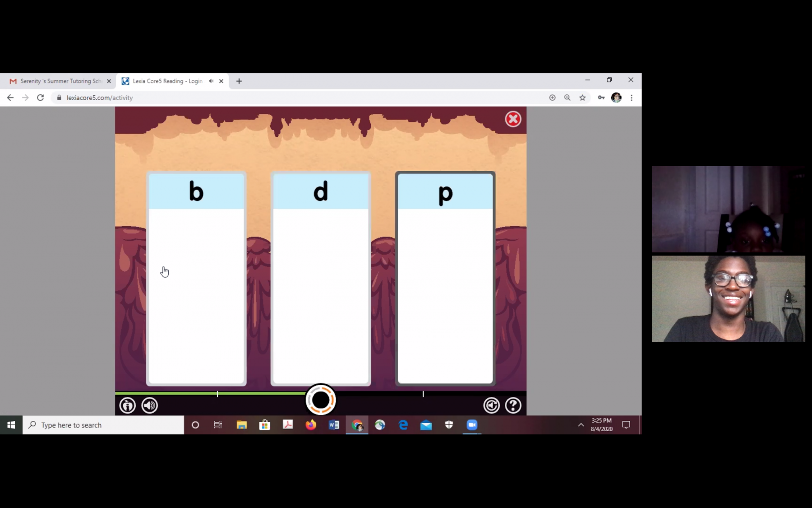The image size is (812, 508).
Task: Click the center black circle progress button
Action: pos(321,400)
